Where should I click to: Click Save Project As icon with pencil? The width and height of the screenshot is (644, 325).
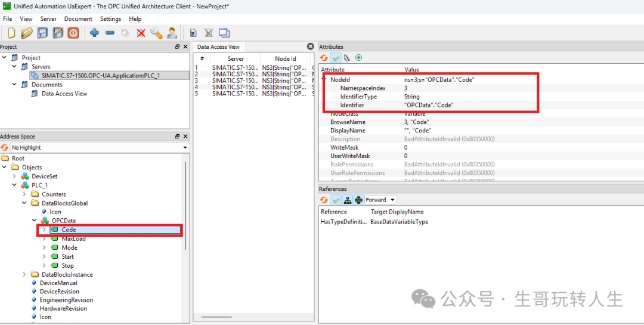pos(58,32)
